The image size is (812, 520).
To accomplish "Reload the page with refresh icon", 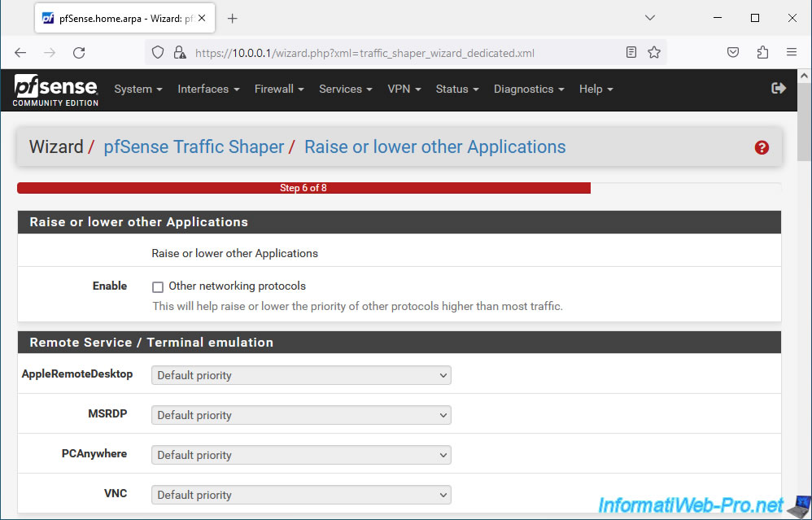I will (x=79, y=52).
